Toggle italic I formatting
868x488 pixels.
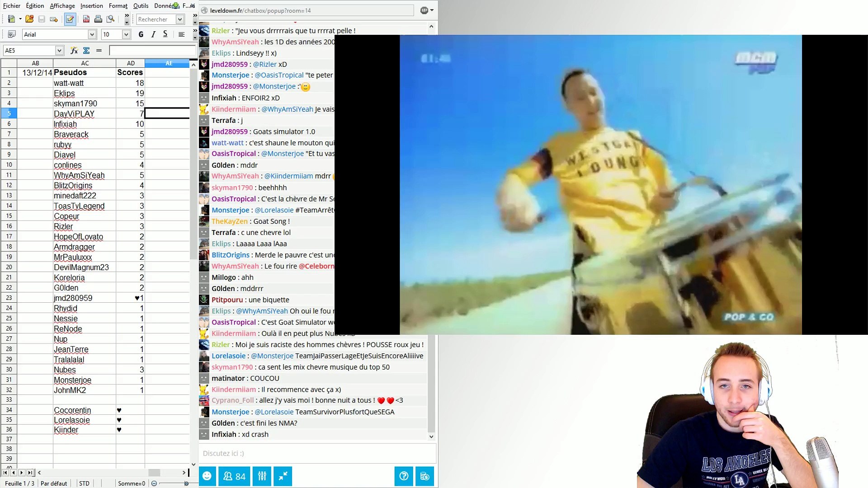coord(153,34)
